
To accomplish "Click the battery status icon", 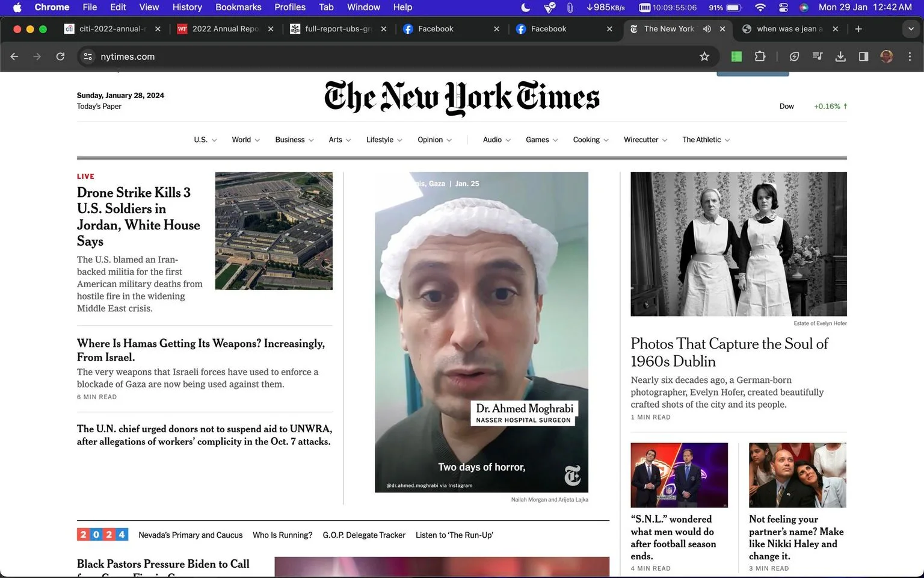I will coord(734,7).
